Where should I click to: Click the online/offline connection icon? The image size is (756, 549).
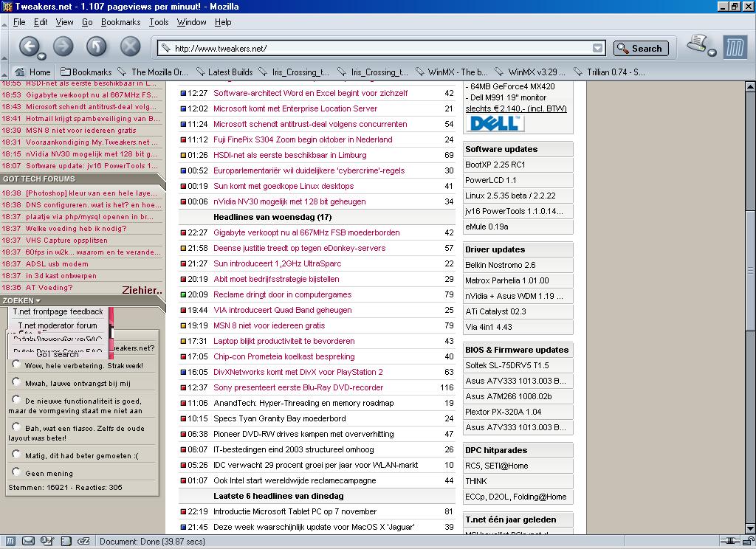pyautogui.click(x=729, y=542)
